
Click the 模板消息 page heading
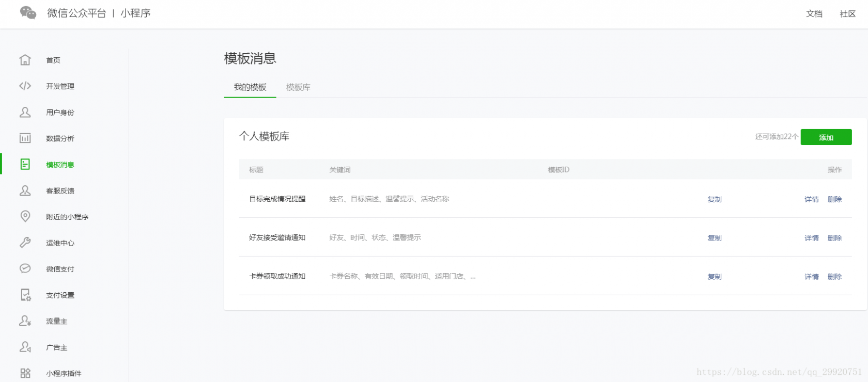250,58
